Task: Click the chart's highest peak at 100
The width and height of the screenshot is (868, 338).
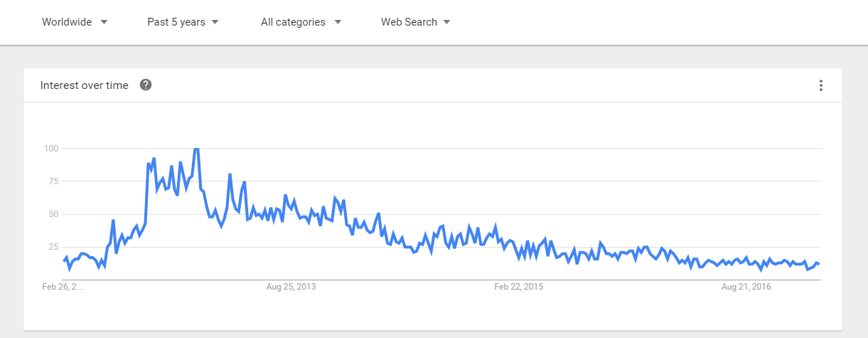Action: (196, 149)
